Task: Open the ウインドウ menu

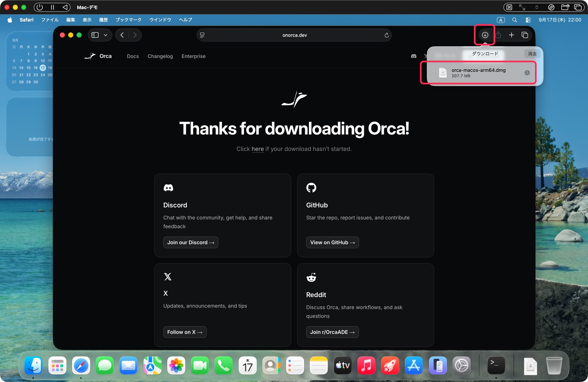Action: click(x=160, y=20)
